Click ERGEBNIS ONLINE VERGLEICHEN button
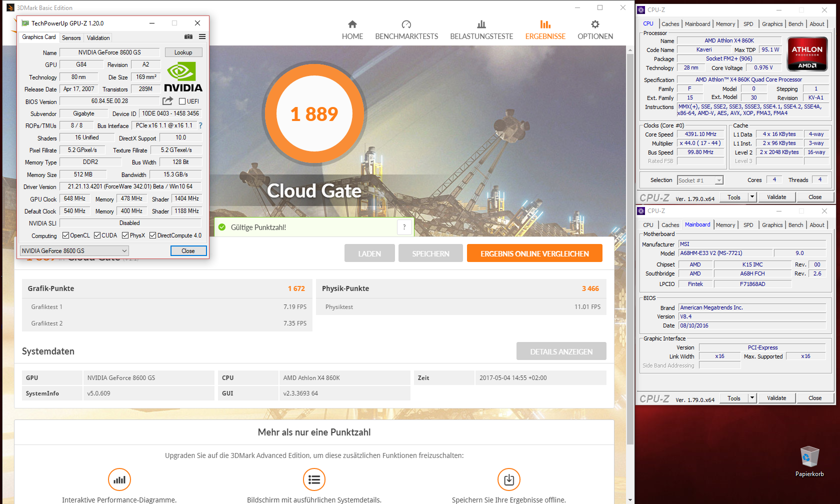The height and width of the screenshot is (504, 840). 534,253
